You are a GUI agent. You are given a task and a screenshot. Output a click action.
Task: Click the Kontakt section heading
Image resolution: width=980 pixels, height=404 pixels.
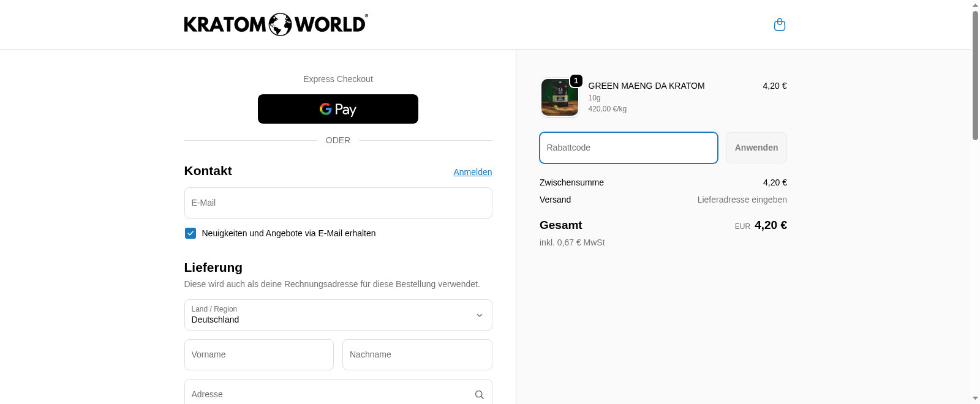coord(208,171)
